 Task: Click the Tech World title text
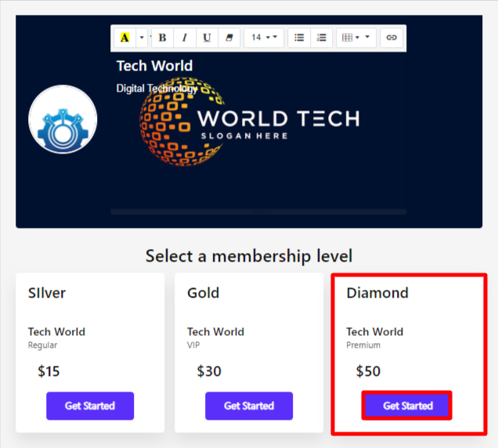[x=154, y=66]
